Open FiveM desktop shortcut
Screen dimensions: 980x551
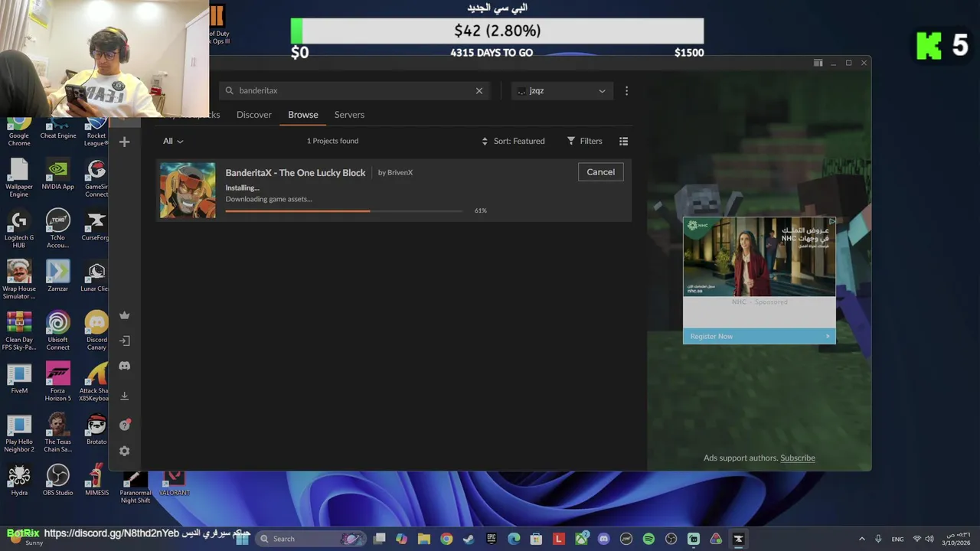tap(19, 378)
